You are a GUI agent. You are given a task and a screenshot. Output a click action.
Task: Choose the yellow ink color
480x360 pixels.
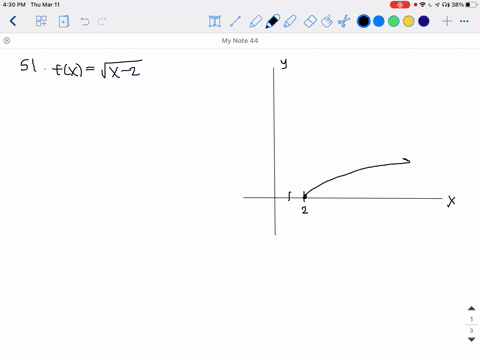[409, 21]
